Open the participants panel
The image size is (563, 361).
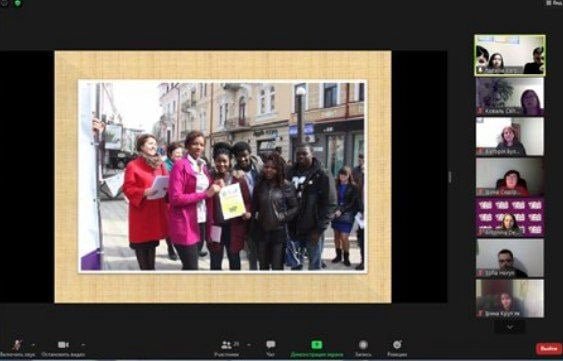[227, 348]
